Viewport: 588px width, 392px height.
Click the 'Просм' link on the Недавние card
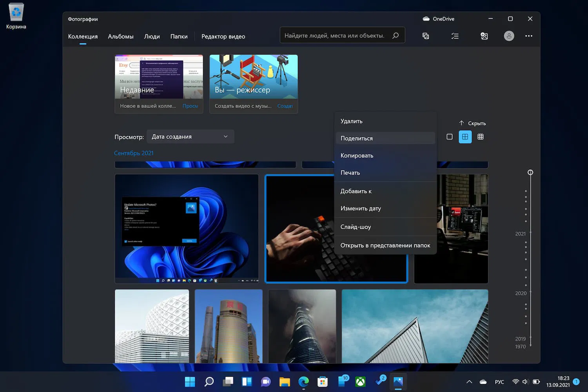pyautogui.click(x=191, y=106)
